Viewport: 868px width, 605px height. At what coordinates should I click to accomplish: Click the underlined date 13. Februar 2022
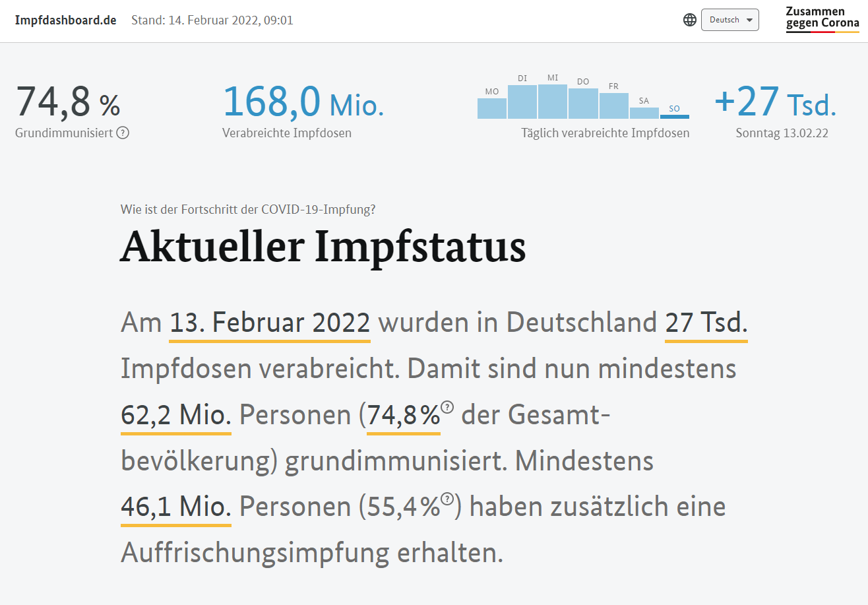[x=270, y=323]
